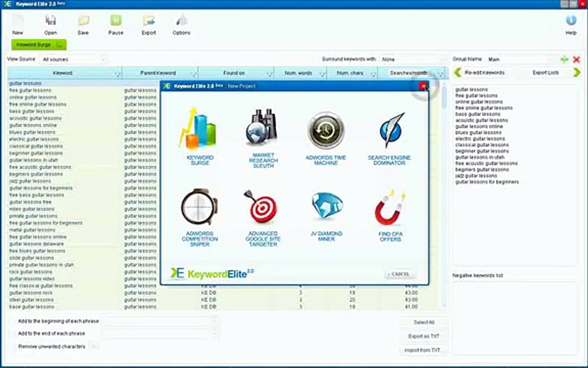The height and width of the screenshot is (368, 588).
Task: Open the Num. chars column filter arrow
Action: click(x=373, y=74)
